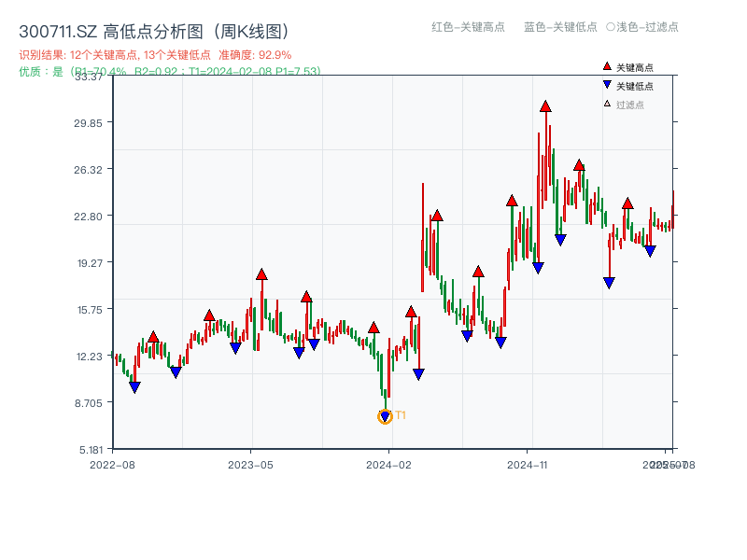Click the 蓝色-关键低点 header note
747x560 pixels.
point(560,27)
